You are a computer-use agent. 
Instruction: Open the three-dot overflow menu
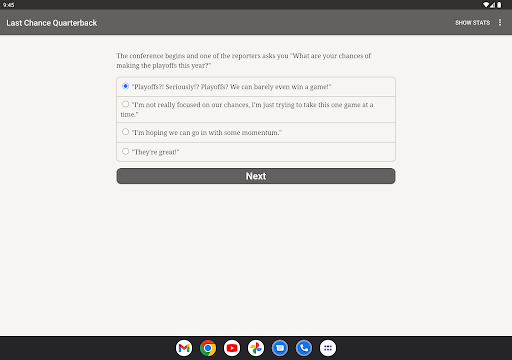point(500,22)
